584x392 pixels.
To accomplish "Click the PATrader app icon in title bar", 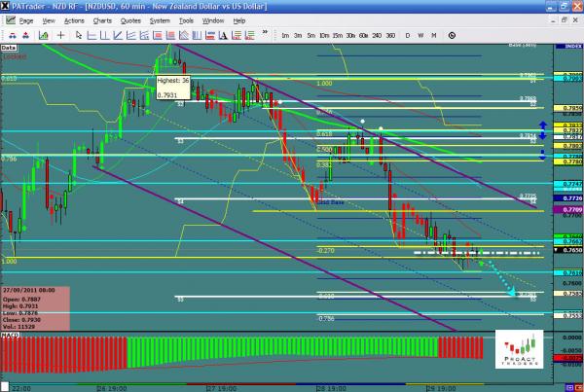I will click(7, 7).
